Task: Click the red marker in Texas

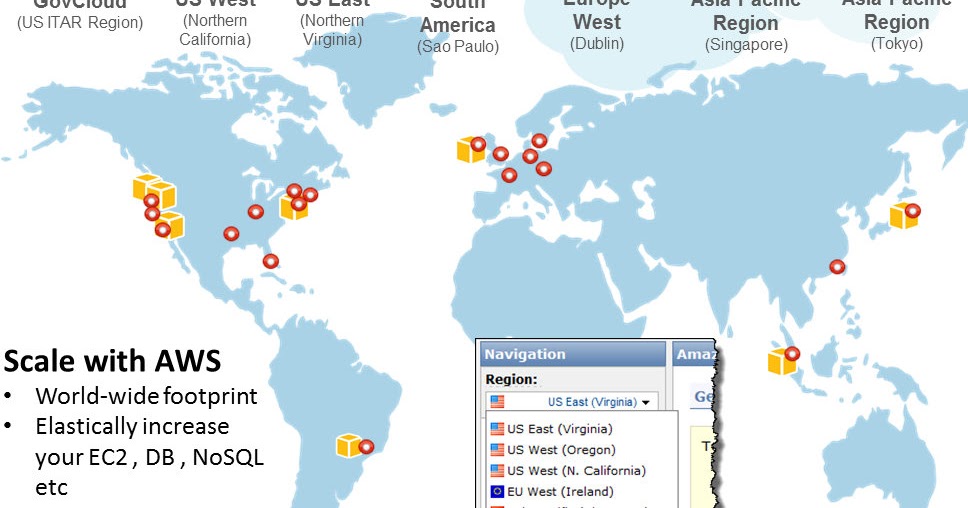Action: click(x=231, y=234)
